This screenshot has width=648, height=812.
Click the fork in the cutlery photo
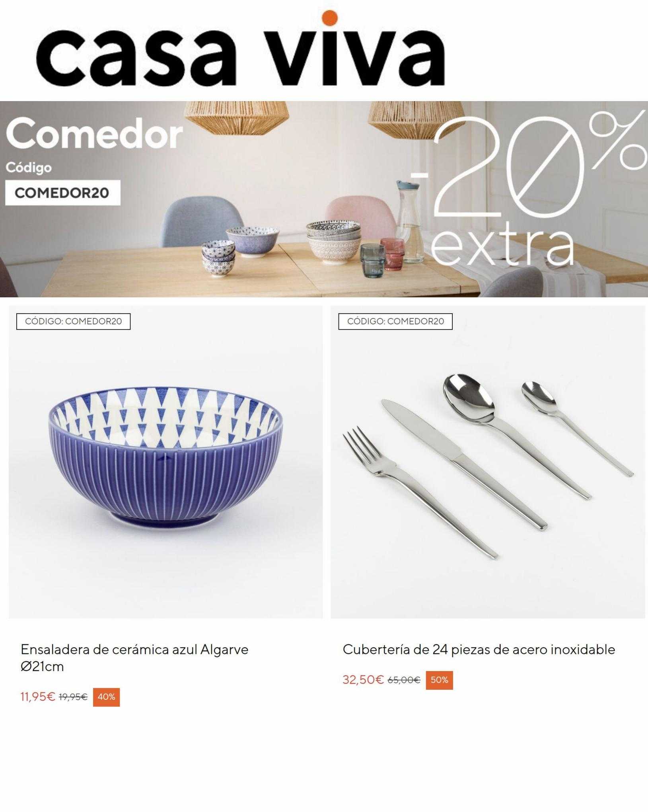[420, 492]
